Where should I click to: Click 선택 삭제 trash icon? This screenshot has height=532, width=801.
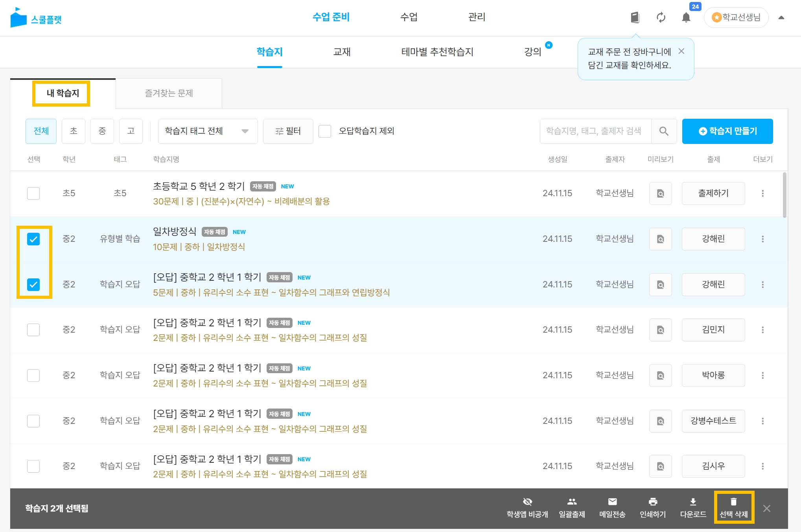pyautogui.click(x=733, y=502)
